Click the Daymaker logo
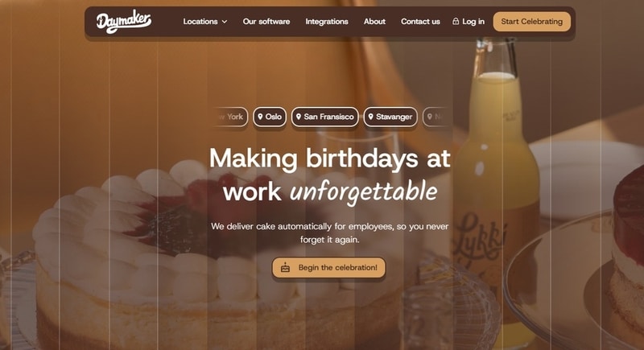The width and height of the screenshot is (644, 350). point(124,21)
